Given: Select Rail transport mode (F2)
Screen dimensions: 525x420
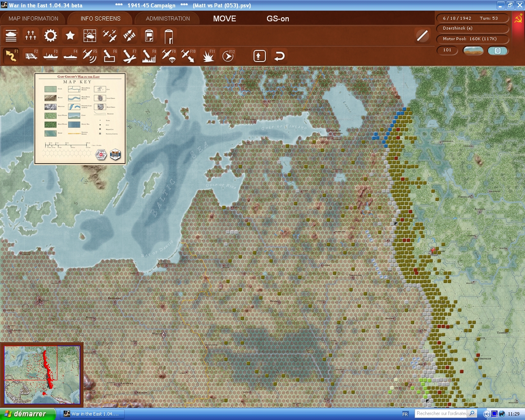Looking at the screenshot, I should (31, 56).
